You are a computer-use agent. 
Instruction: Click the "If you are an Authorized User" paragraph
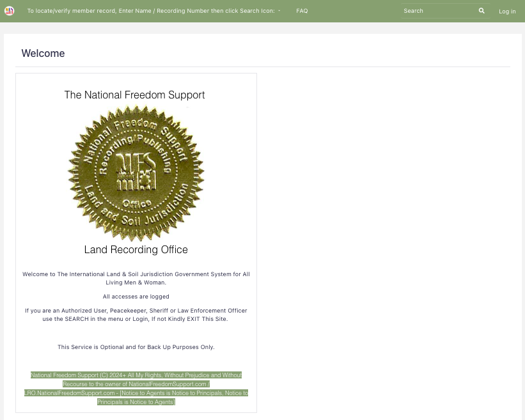point(136,315)
